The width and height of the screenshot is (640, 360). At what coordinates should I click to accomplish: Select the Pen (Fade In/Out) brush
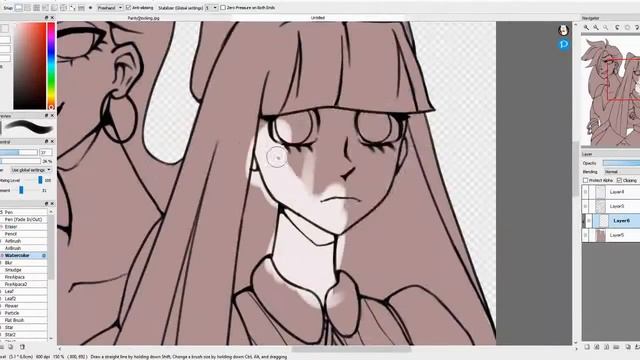point(24,220)
